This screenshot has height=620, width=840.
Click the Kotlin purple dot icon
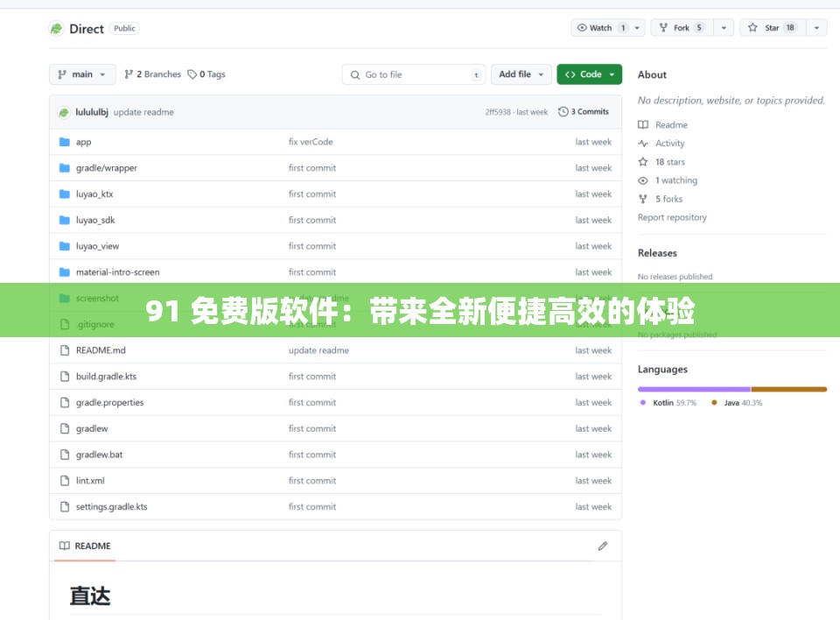pyautogui.click(x=644, y=402)
